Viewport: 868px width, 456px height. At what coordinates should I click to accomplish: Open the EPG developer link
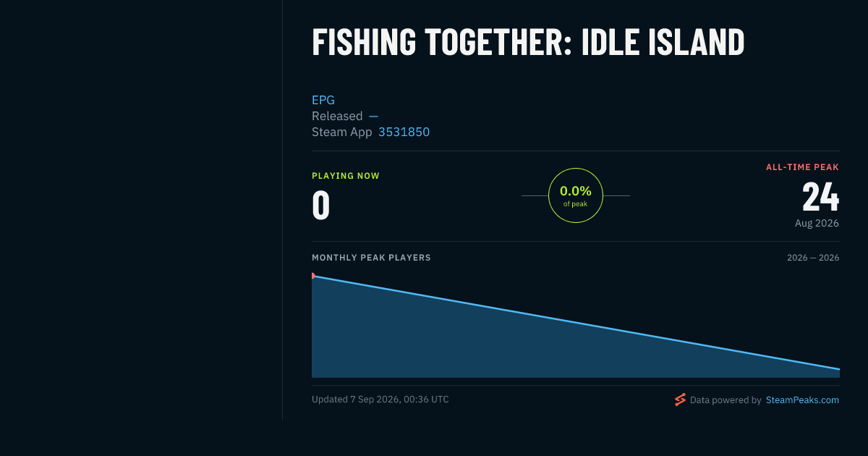pyautogui.click(x=323, y=100)
